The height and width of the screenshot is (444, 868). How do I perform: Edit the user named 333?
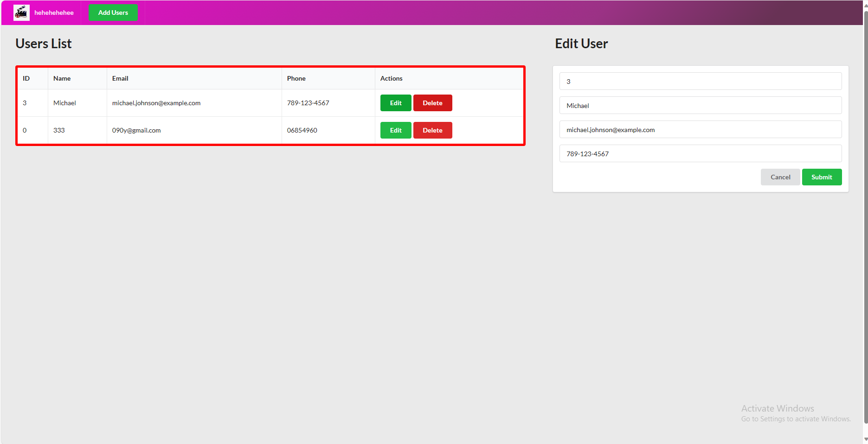click(395, 130)
